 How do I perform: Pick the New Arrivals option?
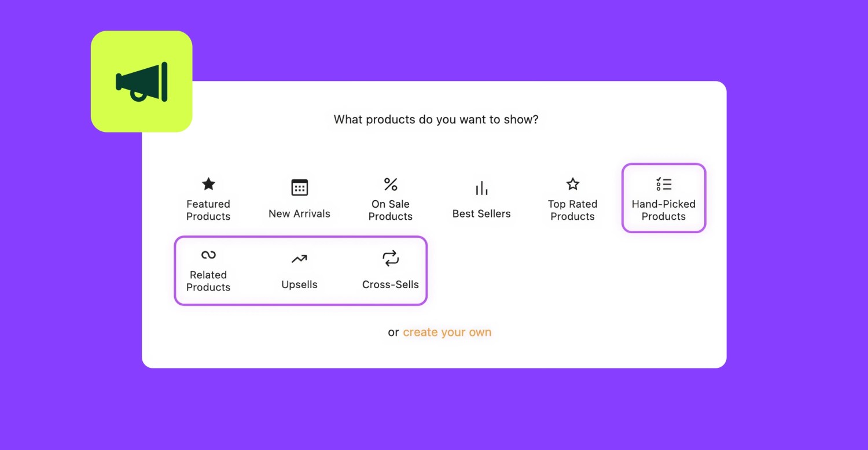click(x=299, y=200)
